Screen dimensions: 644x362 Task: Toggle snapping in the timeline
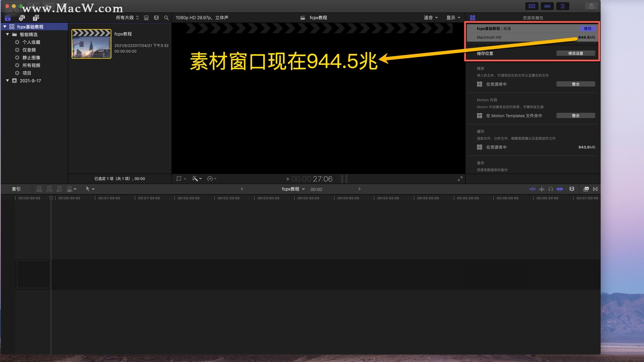[x=560, y=189]
